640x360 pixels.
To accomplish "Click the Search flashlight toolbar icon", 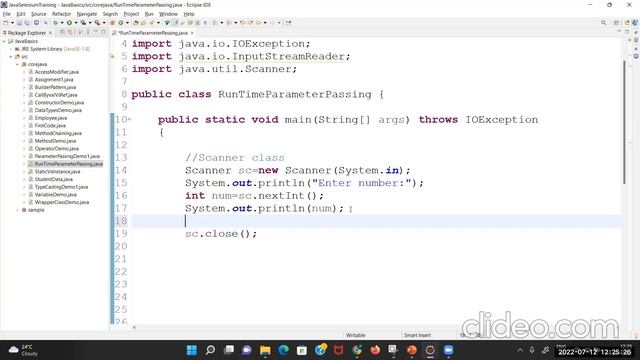I will 151,23.
